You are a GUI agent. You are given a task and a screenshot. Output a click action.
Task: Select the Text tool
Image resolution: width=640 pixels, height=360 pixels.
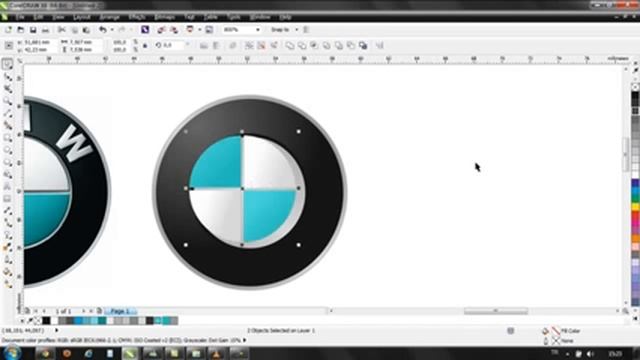7,187
